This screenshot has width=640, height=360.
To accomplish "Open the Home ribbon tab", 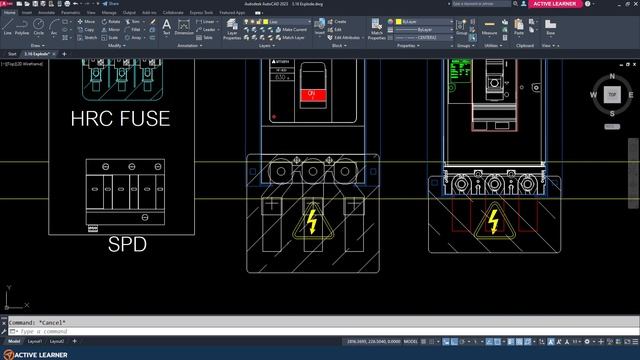I will (9, 13).
